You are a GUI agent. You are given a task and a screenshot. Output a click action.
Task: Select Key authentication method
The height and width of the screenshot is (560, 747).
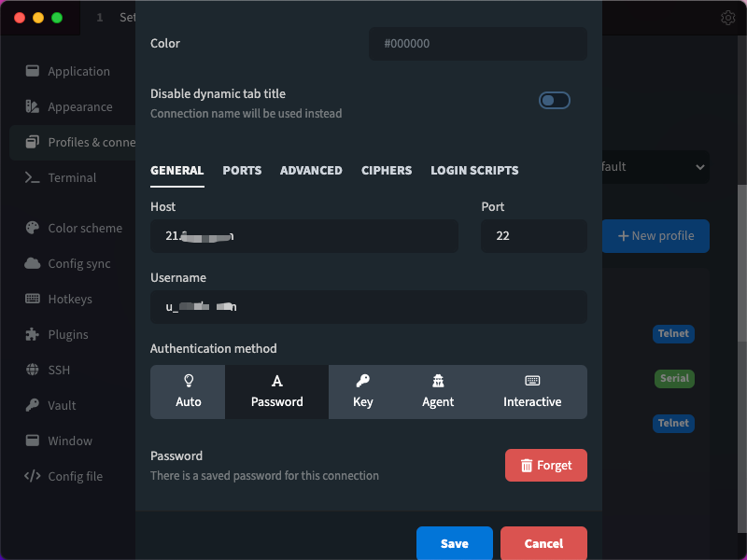click(363, 392)
